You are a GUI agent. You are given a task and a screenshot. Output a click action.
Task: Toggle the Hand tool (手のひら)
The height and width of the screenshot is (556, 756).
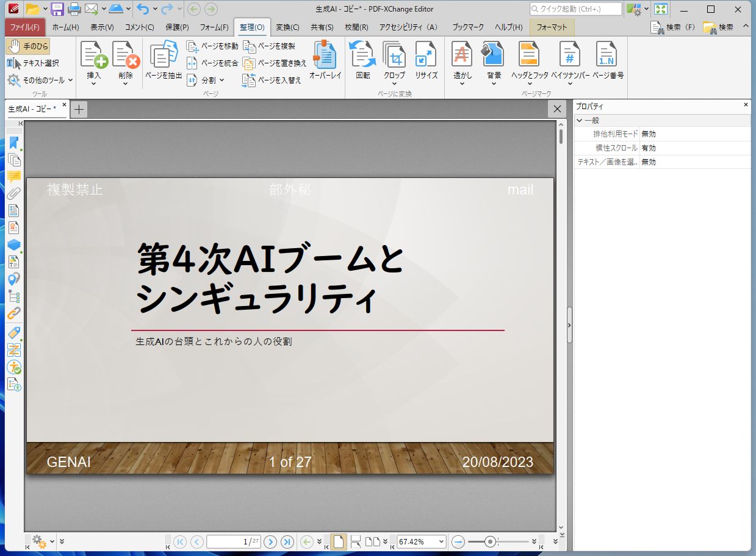(28, 46)
